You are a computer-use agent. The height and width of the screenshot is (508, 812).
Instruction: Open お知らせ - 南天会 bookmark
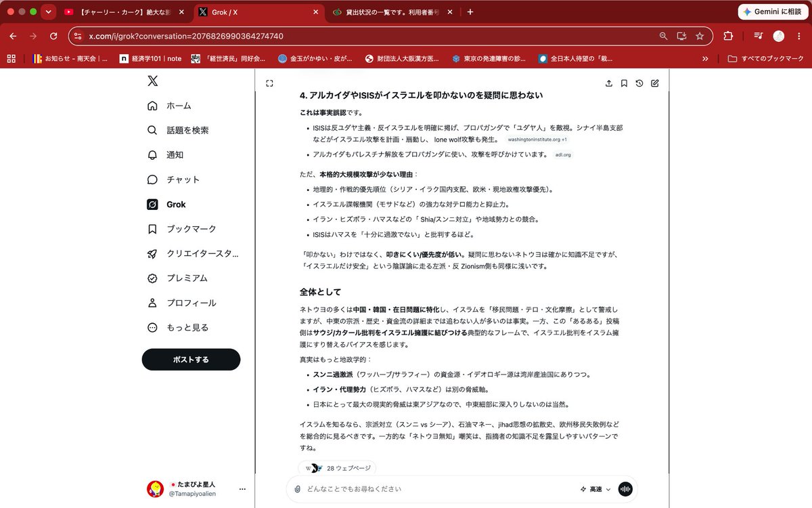[x=70, y=59]
